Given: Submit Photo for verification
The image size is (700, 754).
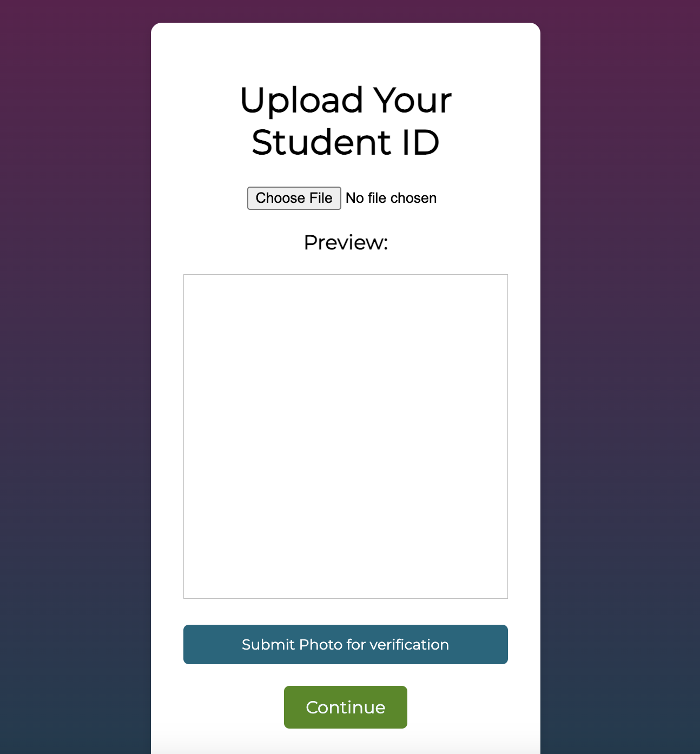Looking at the screenshot, I should coord(345,644).
